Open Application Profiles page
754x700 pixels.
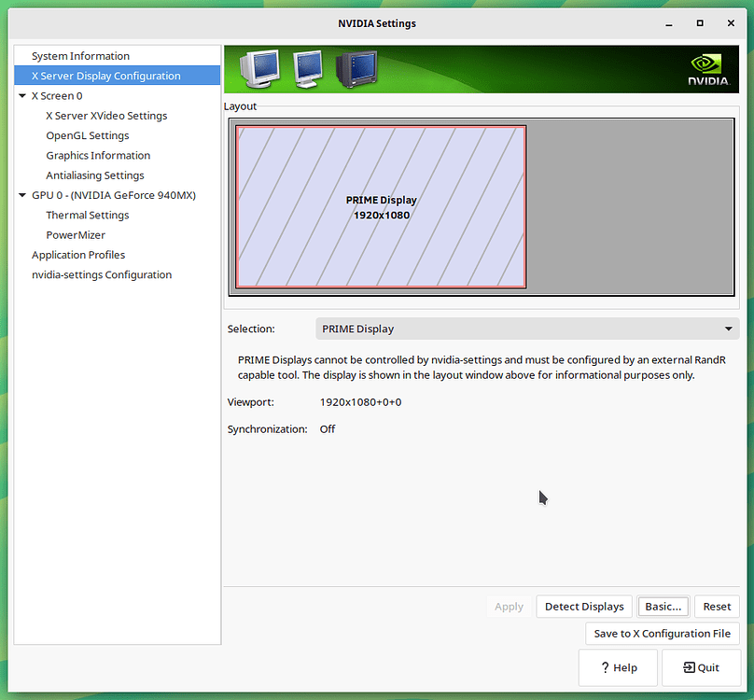[78, 255]
